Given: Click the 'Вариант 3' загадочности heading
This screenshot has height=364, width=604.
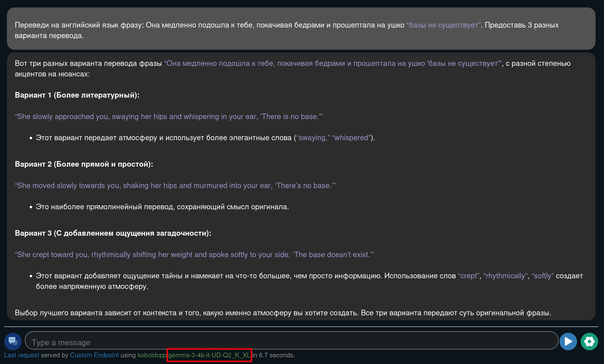Looking at the screenshot, I should tap(113, 233).
